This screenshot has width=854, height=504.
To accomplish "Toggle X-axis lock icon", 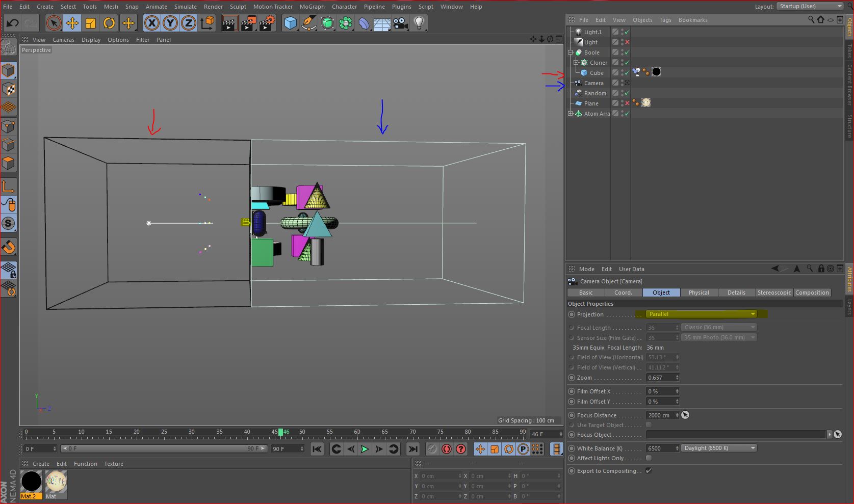I will (151, 23).
